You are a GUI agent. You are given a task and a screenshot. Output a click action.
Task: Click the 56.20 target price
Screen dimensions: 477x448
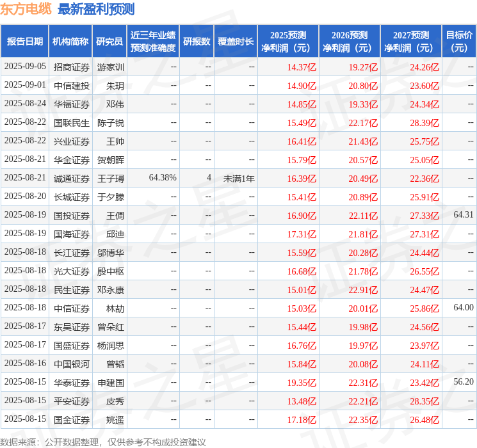click(464, 381)
